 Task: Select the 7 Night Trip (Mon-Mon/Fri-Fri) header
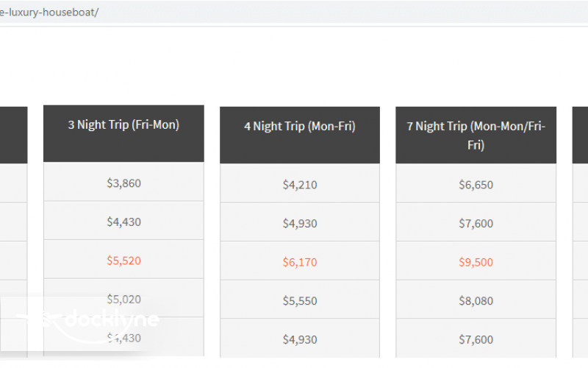coord(476,135)
